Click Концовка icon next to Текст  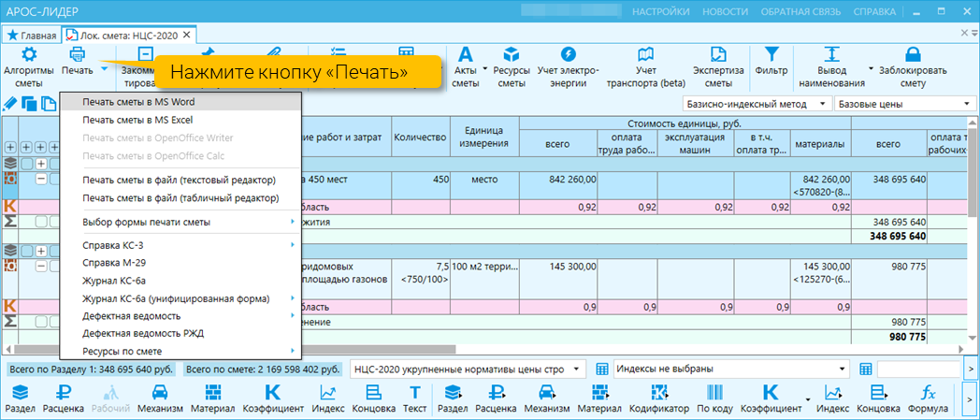click(374, 393)
